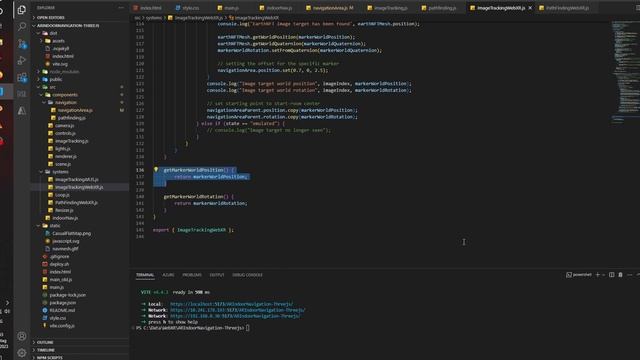640x360 pixels.
Task: Open the Source Control view
Action: click(22, 44)
